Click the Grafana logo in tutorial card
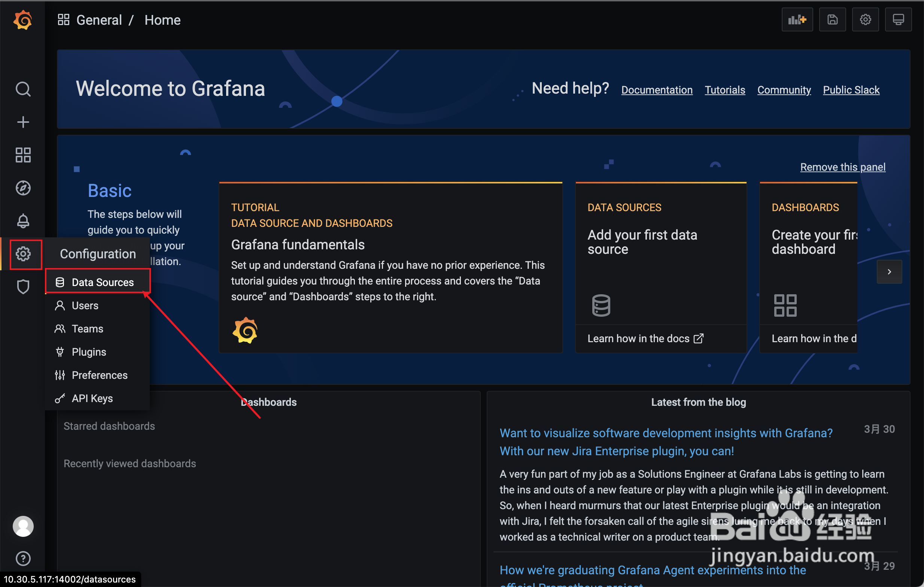 coord(245,330)
